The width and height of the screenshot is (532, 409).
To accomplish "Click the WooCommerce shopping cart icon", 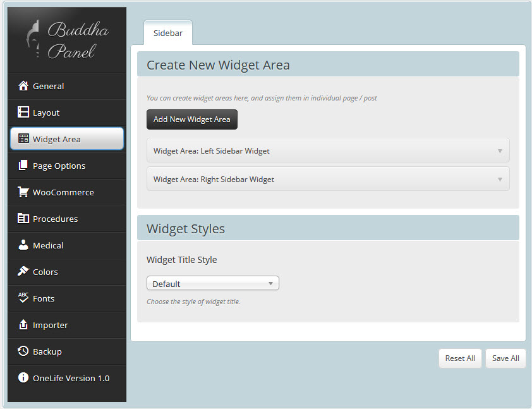I will pos(23,192).
